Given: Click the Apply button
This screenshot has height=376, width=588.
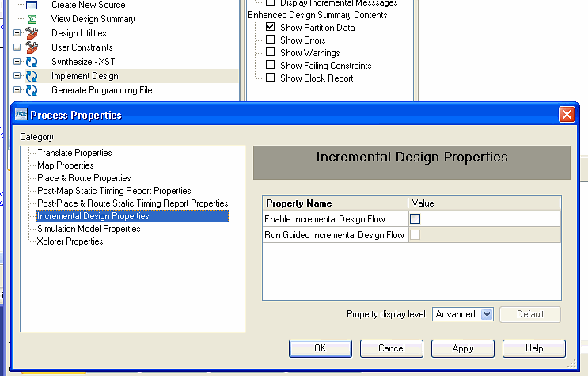Looking at the screenshot, I should tap(463, 348).
